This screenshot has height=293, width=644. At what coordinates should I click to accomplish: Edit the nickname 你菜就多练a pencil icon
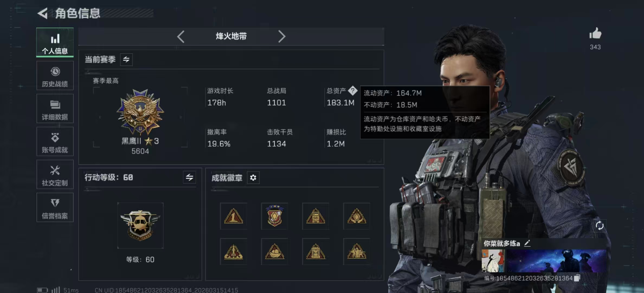pyautogui.click(x=527, y=243)
